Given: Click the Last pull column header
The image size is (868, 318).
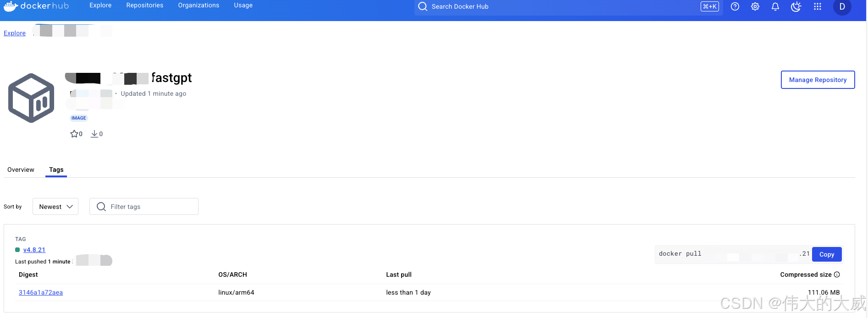Looking at the screenshot, I should 399,274.
